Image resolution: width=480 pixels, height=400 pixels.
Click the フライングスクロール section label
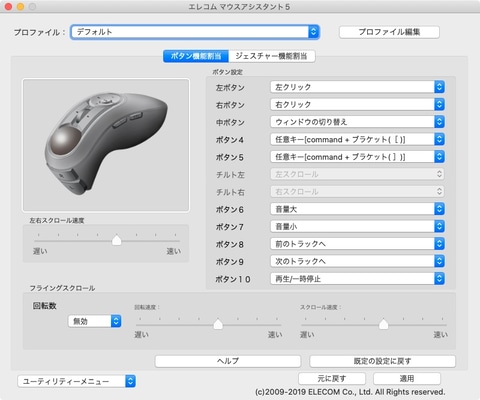tap(62, 288)
